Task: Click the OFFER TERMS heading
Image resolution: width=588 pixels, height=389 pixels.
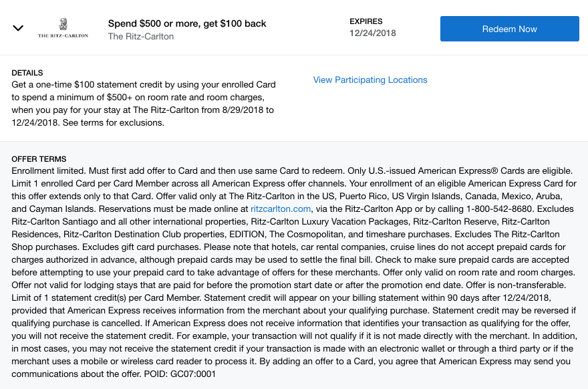Action: [39, 159]
